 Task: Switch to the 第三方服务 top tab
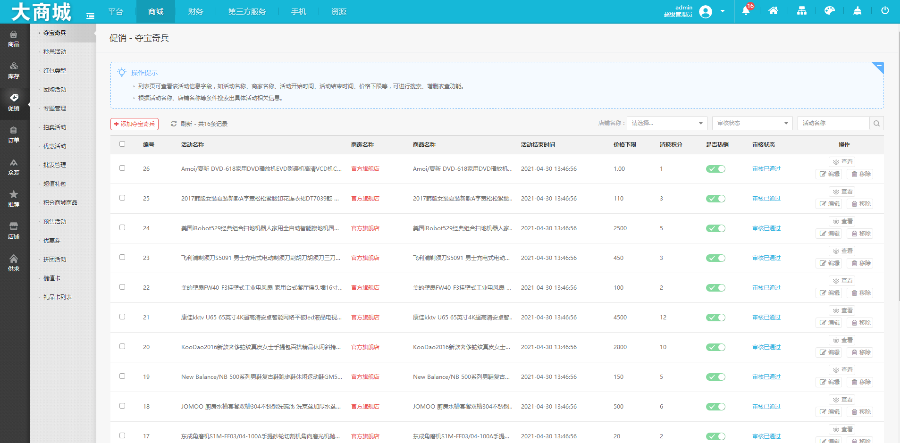click(247, 11)
